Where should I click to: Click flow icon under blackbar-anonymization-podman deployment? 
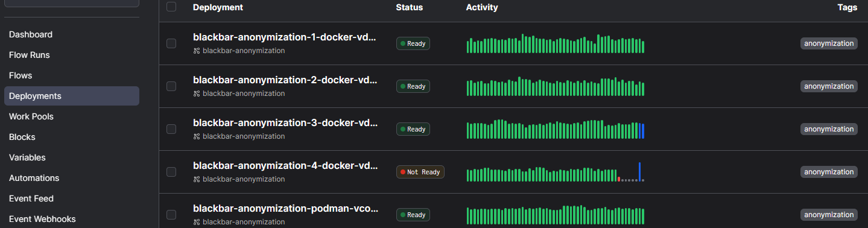pos(196,222)
